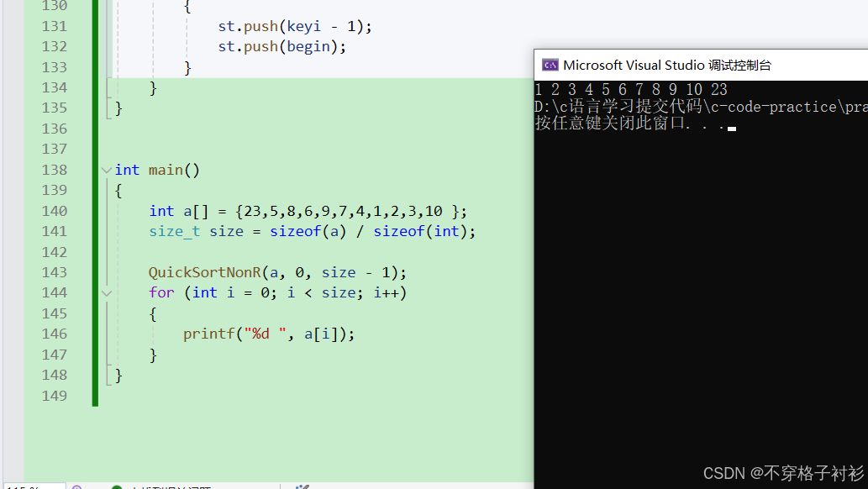
Task: Collapse the for loop fold chevron
Action: (x=107, y=293)
